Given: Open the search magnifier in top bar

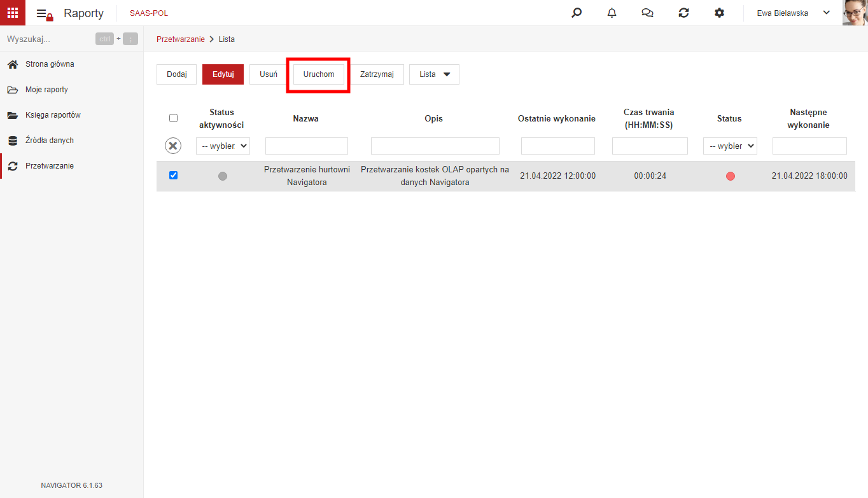Looking at the screenshot, I should pyautogui.click(x=577, y=13).
